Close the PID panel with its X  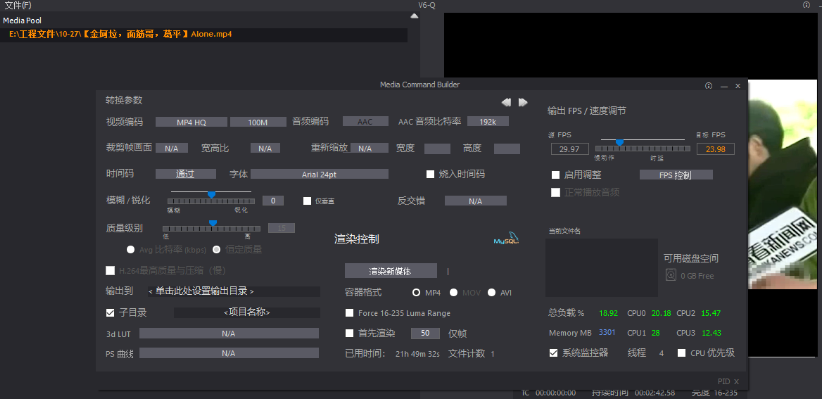click(x=736, y=381)
